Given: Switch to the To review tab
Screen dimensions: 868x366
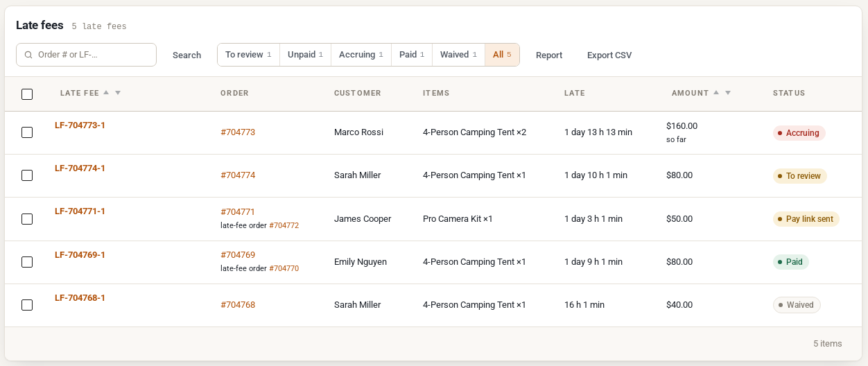Looking at the screenshot, I should click(248, 55).
